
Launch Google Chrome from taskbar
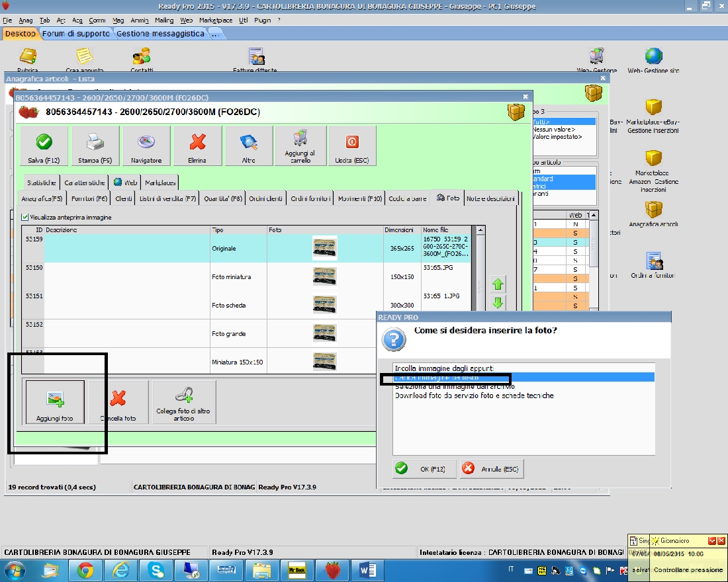point(85,570)
